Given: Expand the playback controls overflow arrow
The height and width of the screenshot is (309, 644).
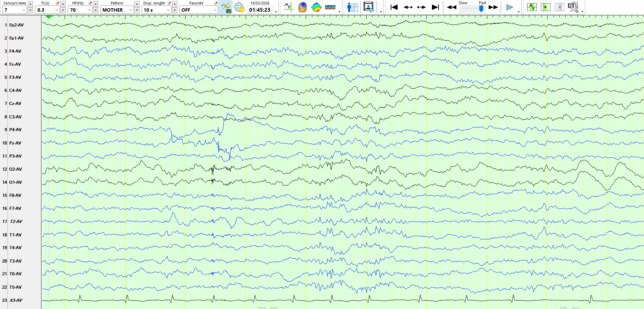Looking at the screenshot, I should [519, 12].
